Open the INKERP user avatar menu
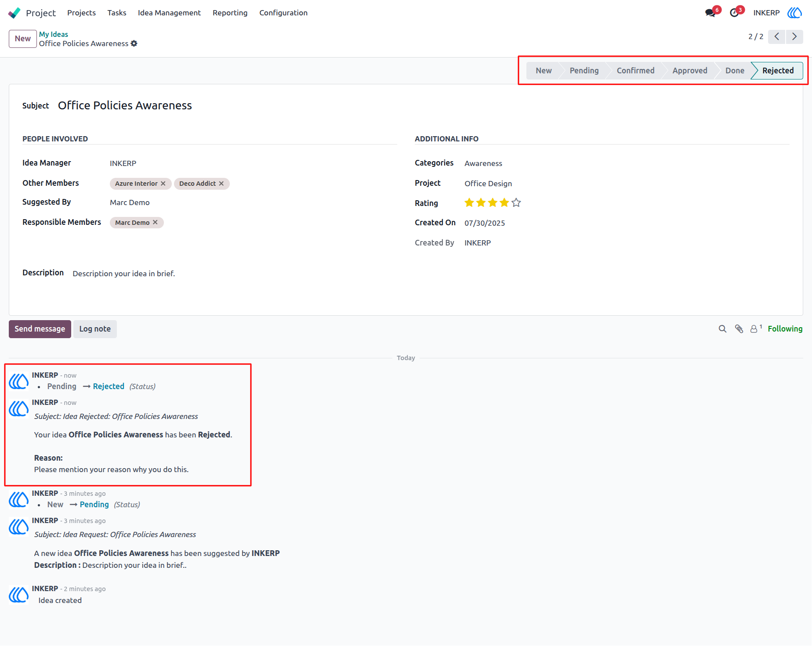Image resolution: width=812 pixels, height=646 pixels. click(794, 13)
